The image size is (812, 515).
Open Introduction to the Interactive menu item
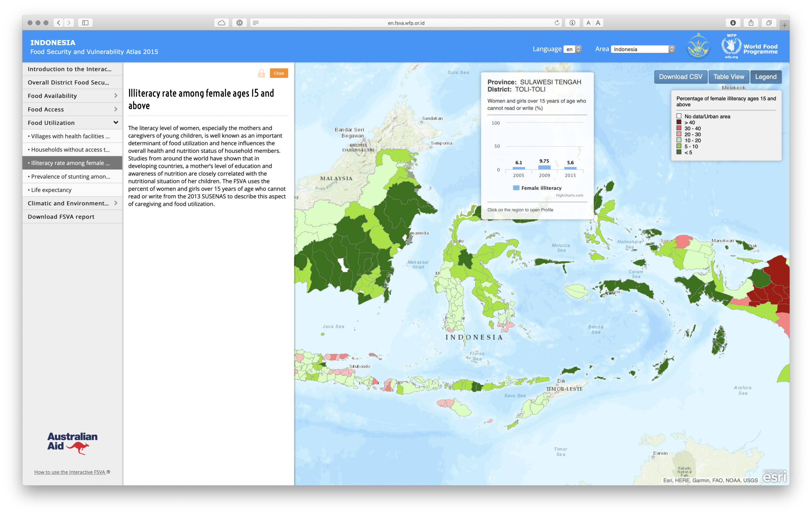(72, 69)
